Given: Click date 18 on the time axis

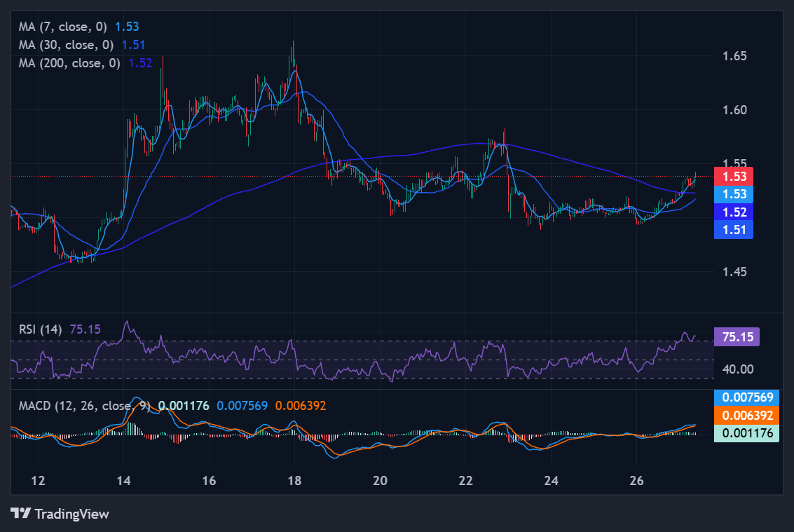Looking at the screenshot, I should point(294,481).
